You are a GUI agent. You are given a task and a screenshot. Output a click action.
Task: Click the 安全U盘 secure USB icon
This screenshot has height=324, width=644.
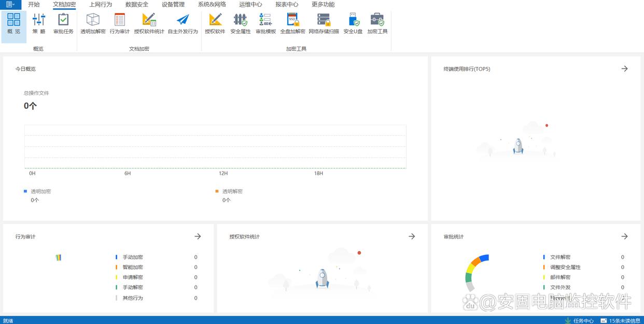coord(353,23)
